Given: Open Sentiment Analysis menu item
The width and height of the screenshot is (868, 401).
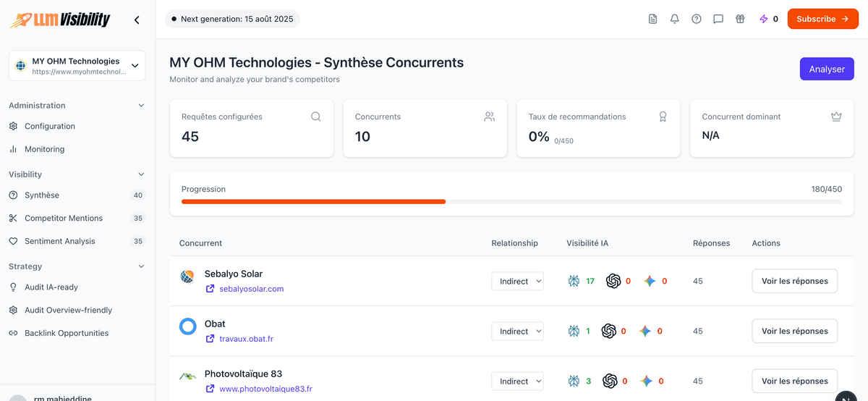Looking at the screenshot, I should tap(60, 241).
